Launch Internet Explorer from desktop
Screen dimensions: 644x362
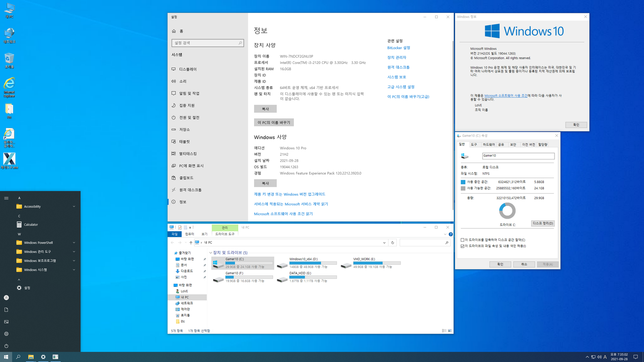tap(9, 87)
